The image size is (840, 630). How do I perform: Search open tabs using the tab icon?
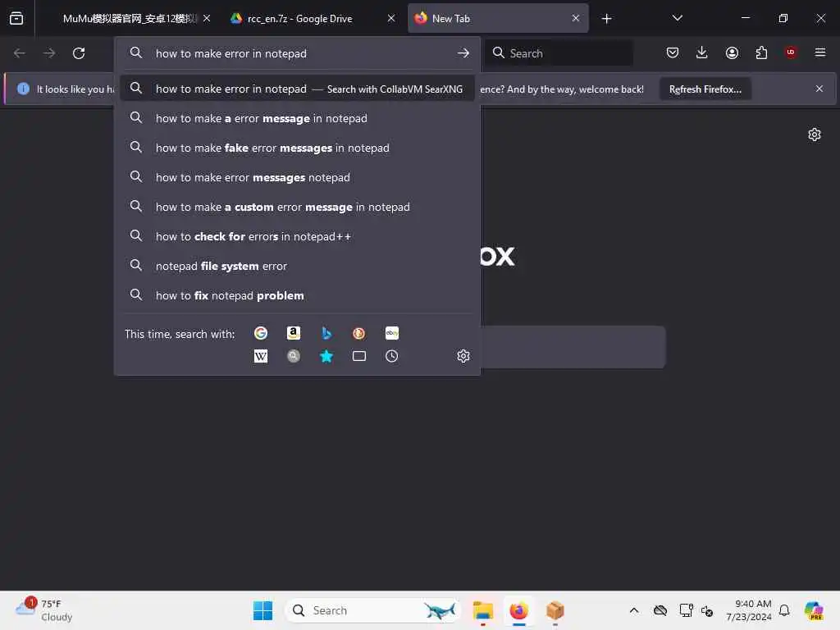click(359, 356)
